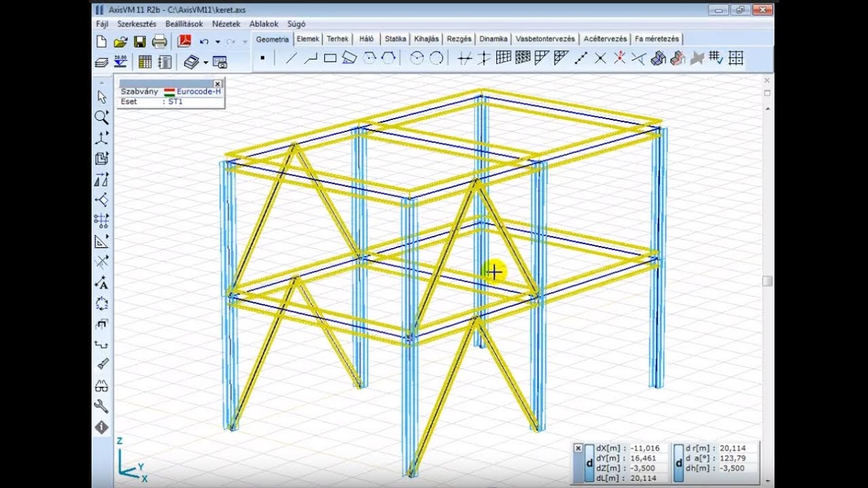The width and height of the screenshot is (868, 488).
Task: Click the New document icon
Action: point(101,42)
